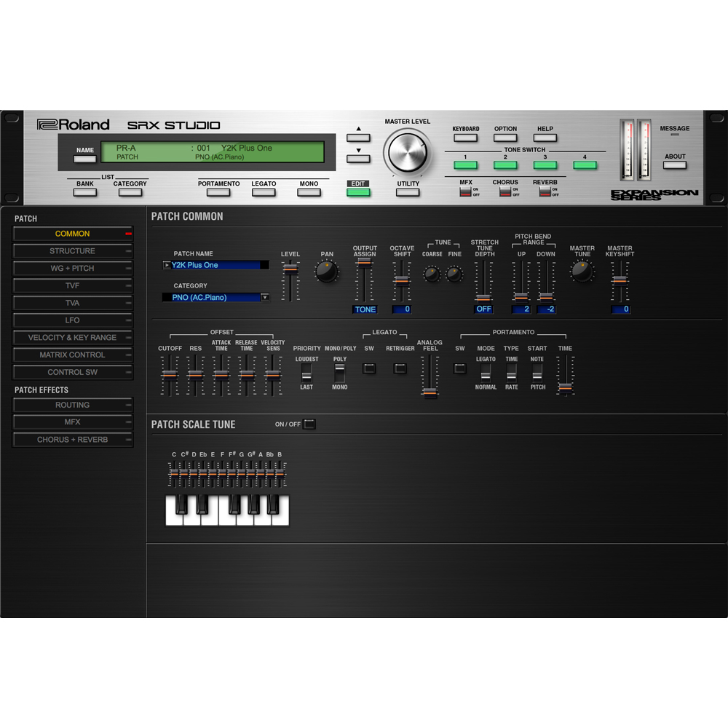Select the LFO tab
Screen dimensions: 728x728
pos(73,320)
